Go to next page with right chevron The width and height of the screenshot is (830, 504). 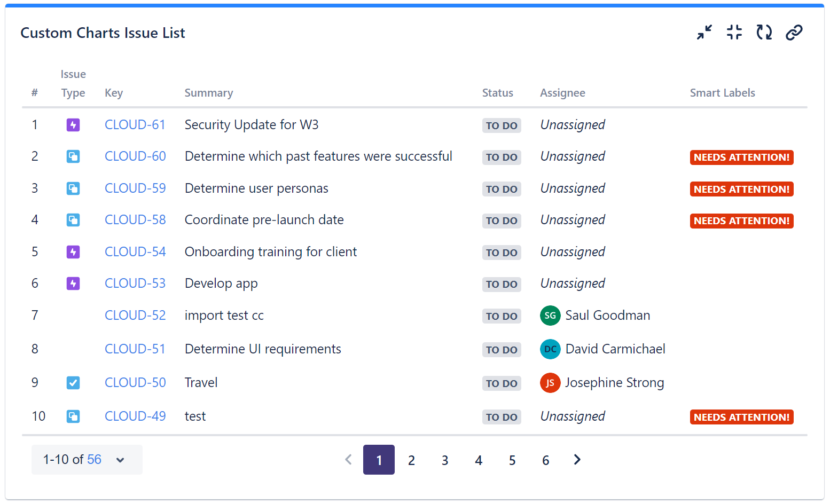577,460
